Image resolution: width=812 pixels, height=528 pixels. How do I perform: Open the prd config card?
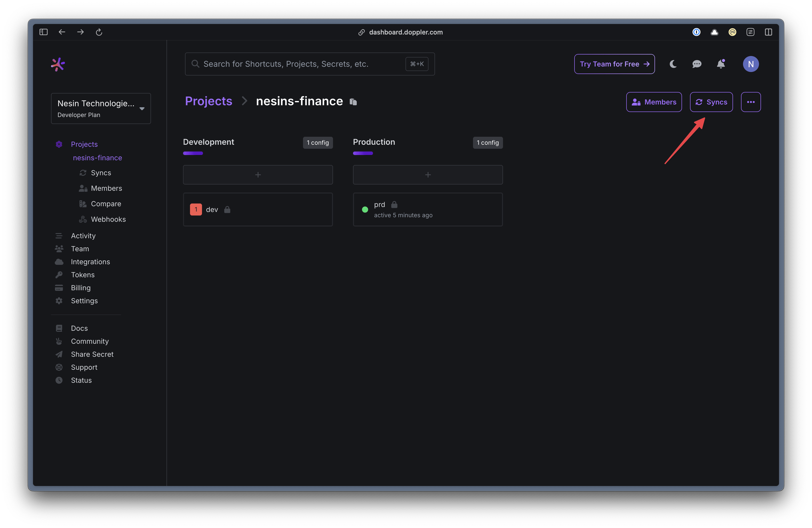tap(428, 209)
